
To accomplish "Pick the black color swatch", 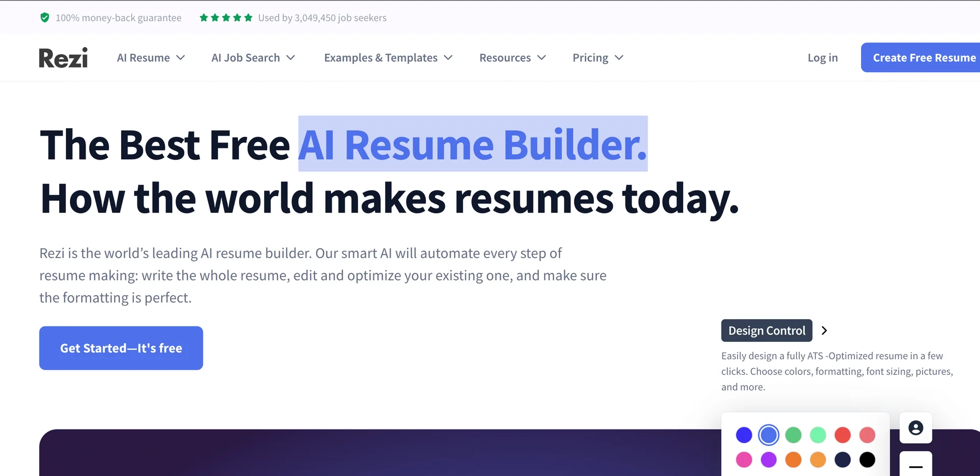I will 867,460.
